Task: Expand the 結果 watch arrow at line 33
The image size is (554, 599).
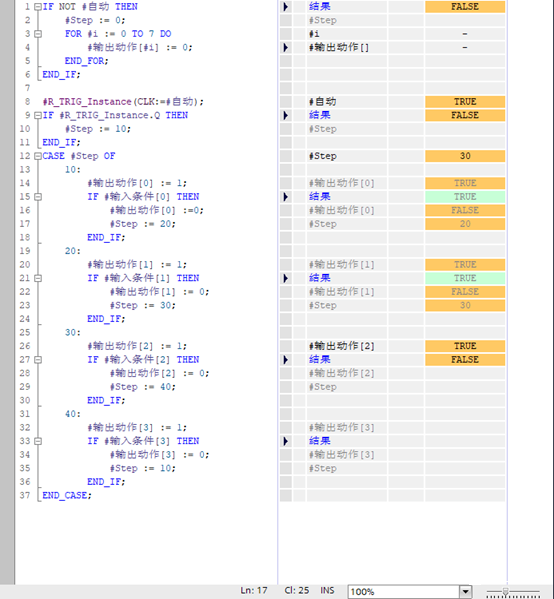Action: pyautogui.click(x=285, y=441)
